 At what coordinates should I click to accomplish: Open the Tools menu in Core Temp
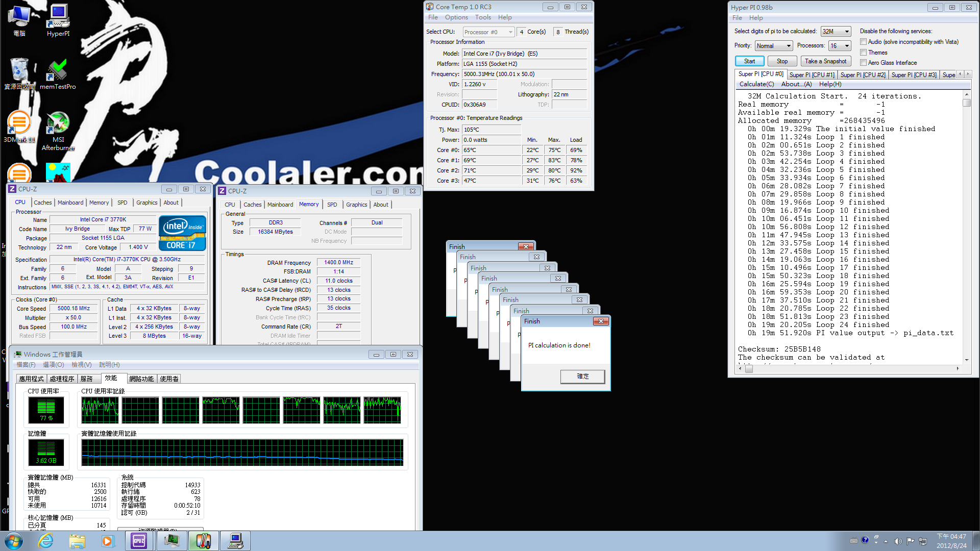(x=483, y=17)
